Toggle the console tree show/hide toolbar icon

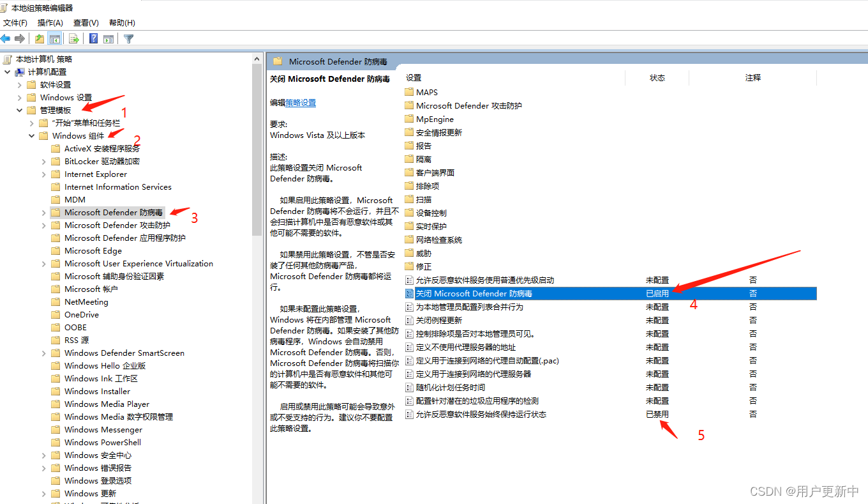pyautogui.click(x=55, y=38)
